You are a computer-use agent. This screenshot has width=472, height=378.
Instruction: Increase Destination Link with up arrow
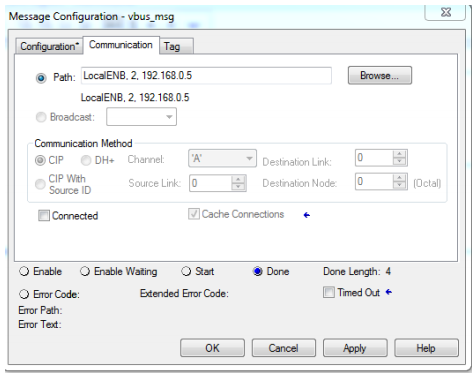pyautogui.click(x=399, y=154)
